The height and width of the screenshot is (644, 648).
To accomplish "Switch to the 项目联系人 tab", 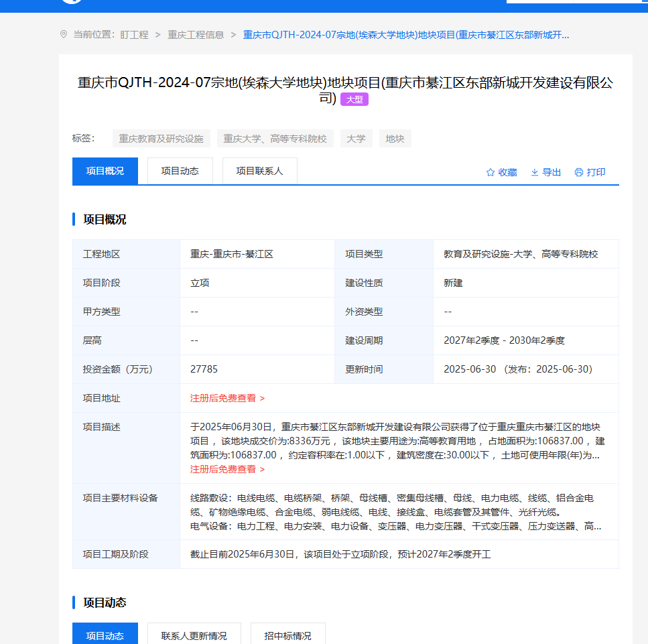I will 259,171.
